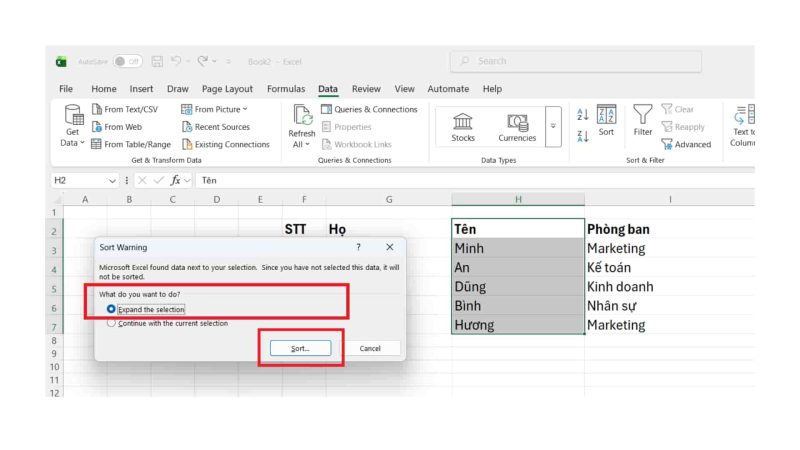Toggle the AutoSave switch
Image resolution: width=800 pixels, height=450 pixels.
(x=128, y=62)
